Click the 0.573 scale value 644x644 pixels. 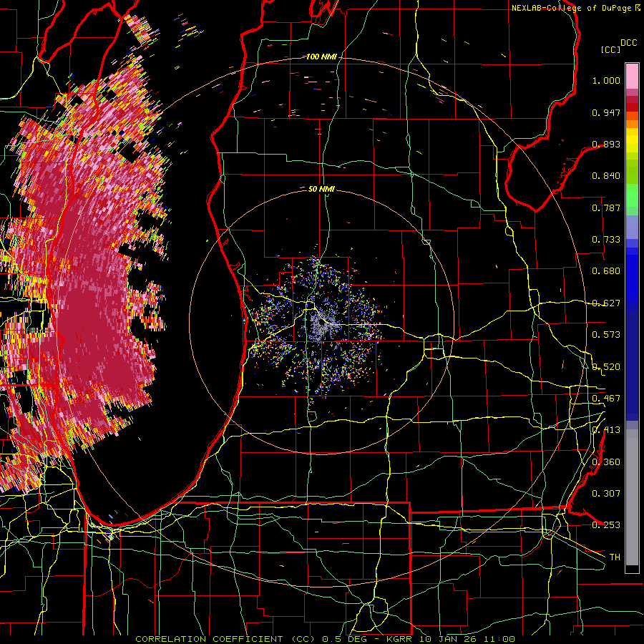[x=606, y=335]
